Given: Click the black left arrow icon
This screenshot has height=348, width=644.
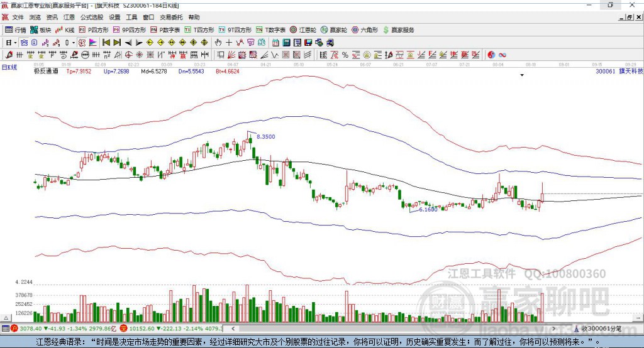Looking at the screenshot, I should (128, 43).
